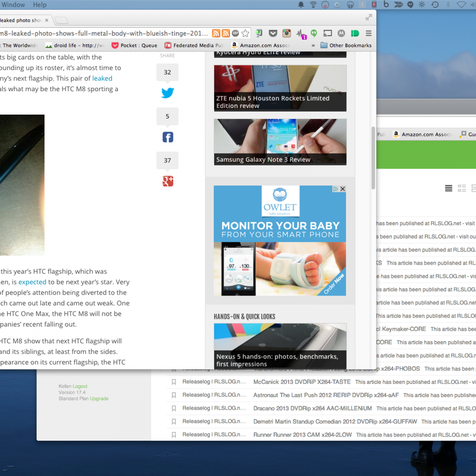
Task: Open the Time Machine menu bar icon
Action: pyautogui.click(x=435, y=5)
